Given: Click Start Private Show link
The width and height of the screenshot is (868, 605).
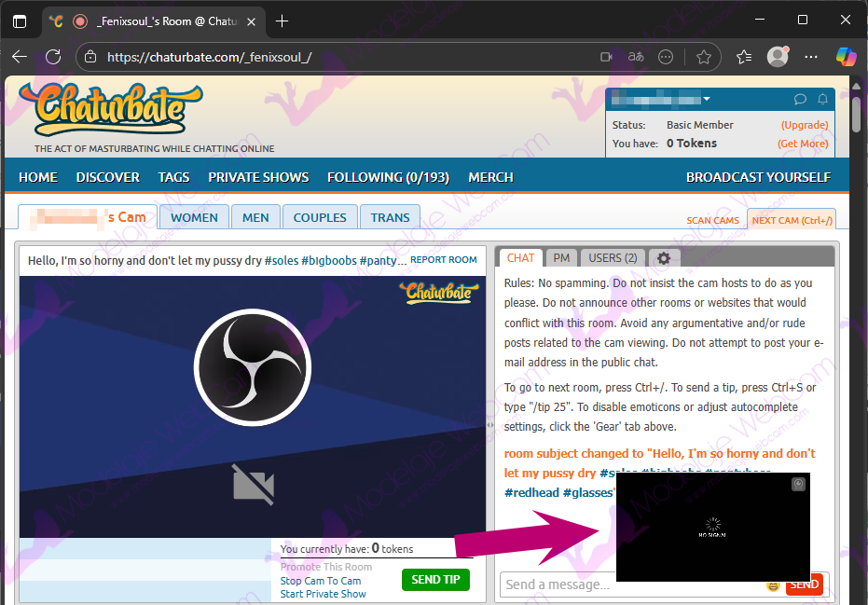Looking at the screenshot, I should click(323, 594).
